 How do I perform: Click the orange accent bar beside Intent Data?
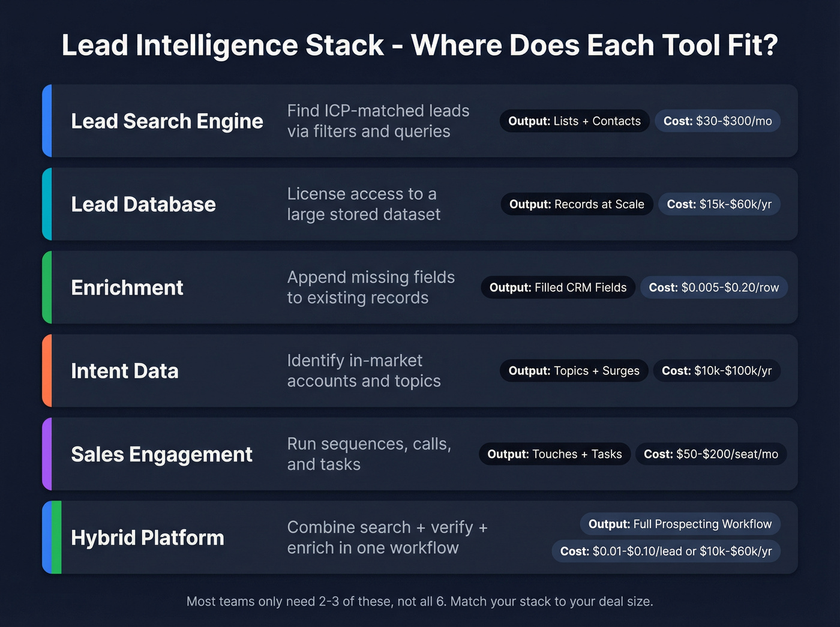[x=46, y=371]
